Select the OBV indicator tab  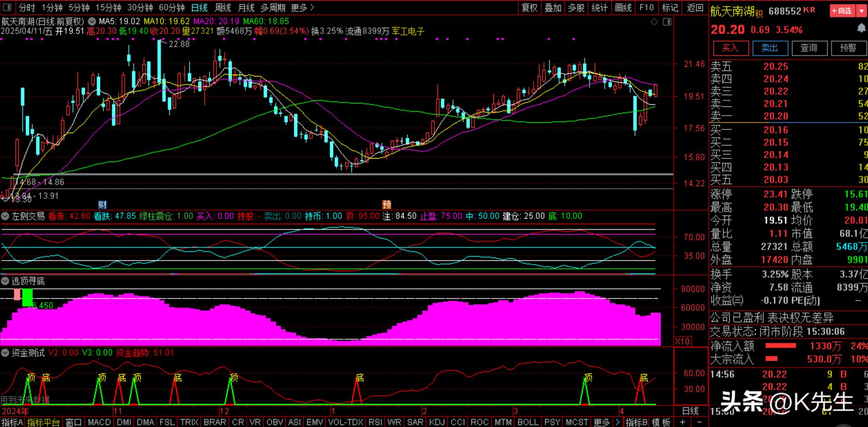[x=274, y=422]
